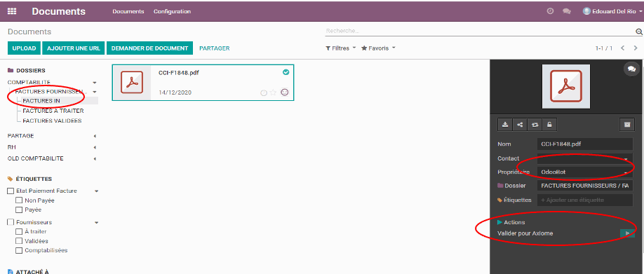Tick the Fournisseurs checkbox
This screenshot has height=274, width=644.
pyautogui.click(x=11, y=222)
